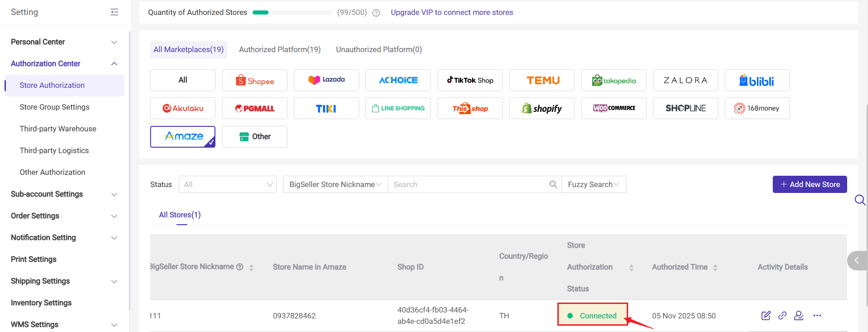The height and width of the screenshot is (332, 868).
Task: Click the search magnifier in search field
Action: point(553,184)
